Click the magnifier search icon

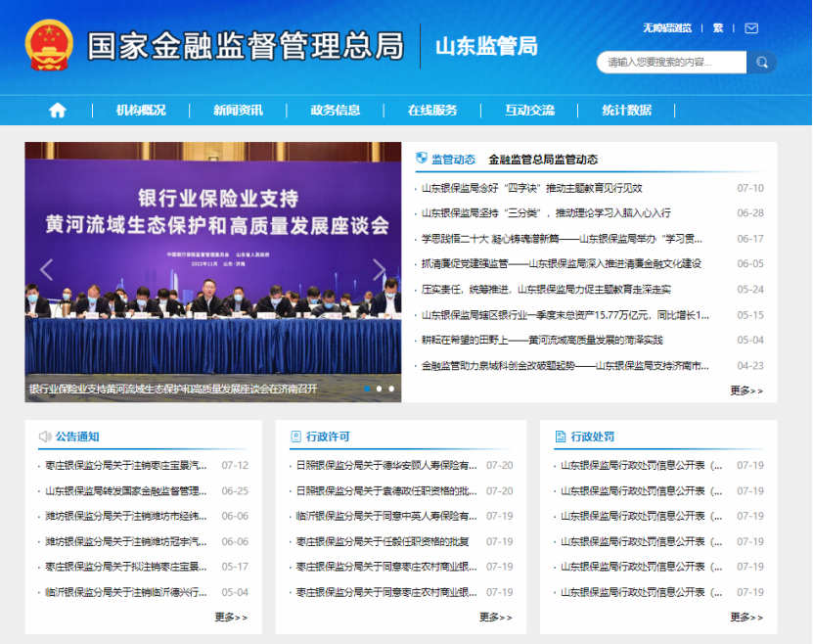pyautogui.click(x=762, y=62)
